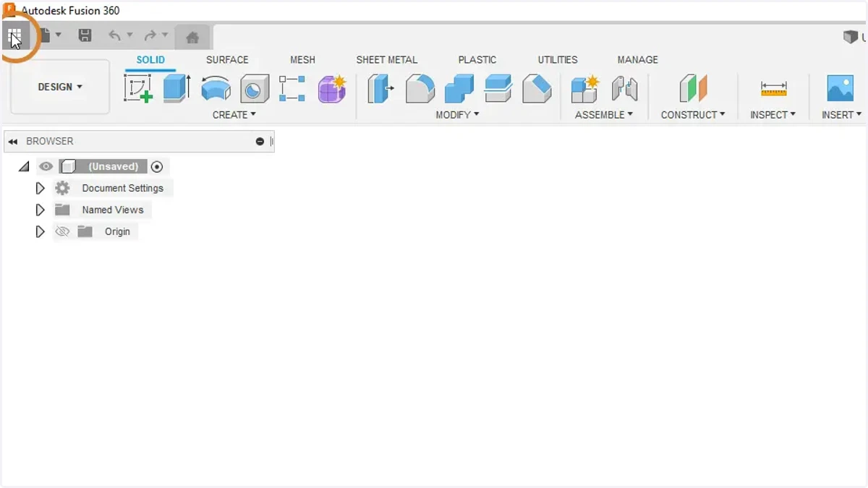Show the hidden Origin folder
The width and height of the screenshot is (868, 488).
pyautogui.click(x=62, y=231)
